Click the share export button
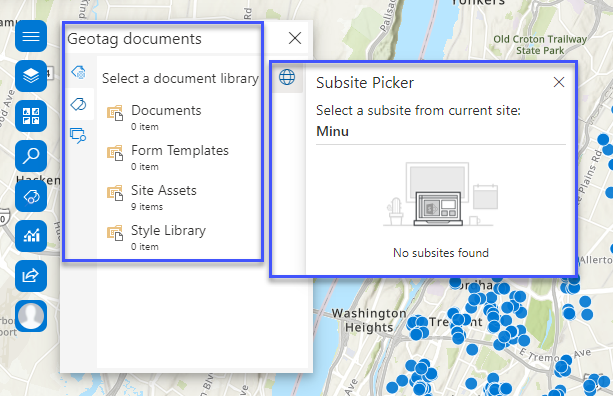Viewport: 613px width, 396px height. tap(31, 276)
